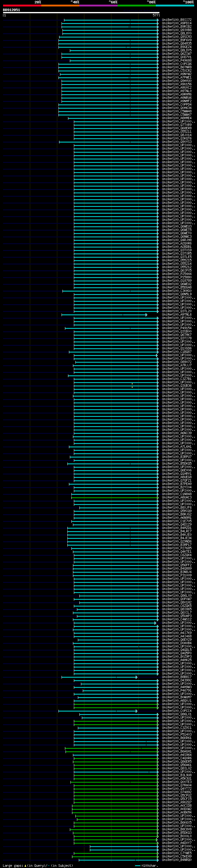Select the UniRef100_P15880 label
Screen dimensions: 197x868
tap(176, 277)
